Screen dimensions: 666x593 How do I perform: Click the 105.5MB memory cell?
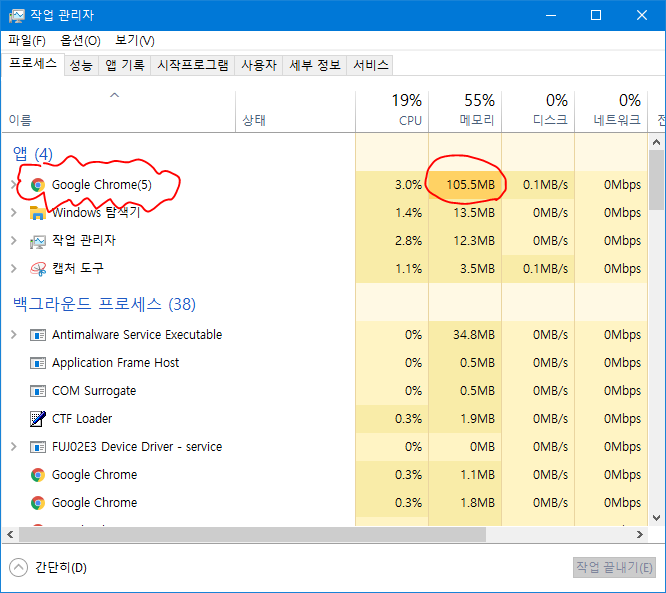[465, 185]
